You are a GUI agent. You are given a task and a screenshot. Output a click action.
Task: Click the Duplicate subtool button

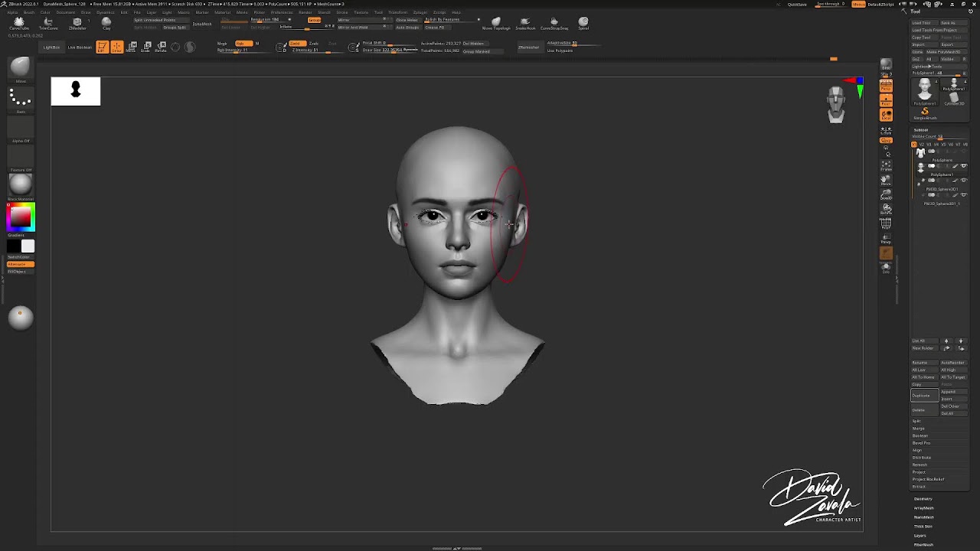[924, 396]
